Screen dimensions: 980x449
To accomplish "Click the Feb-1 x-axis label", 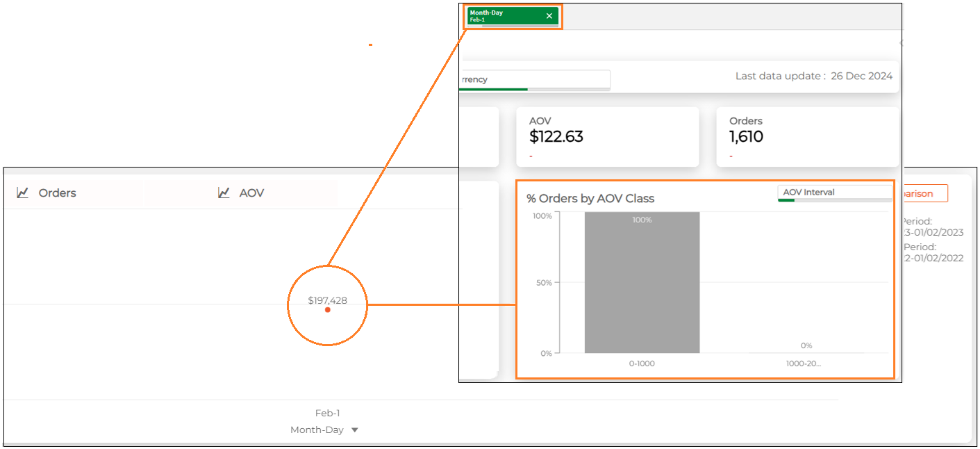I will (x=327, y=413).
